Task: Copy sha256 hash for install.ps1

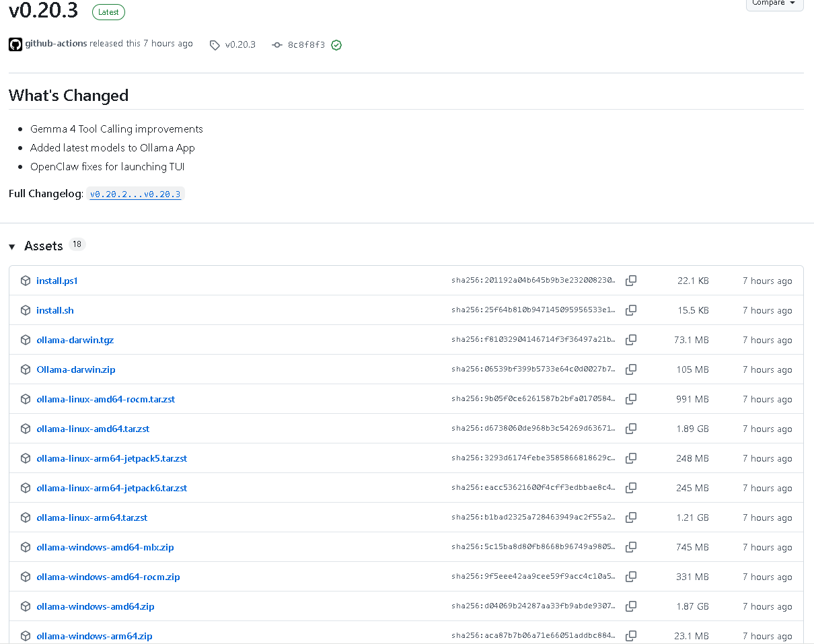Action: click(631, 281)
